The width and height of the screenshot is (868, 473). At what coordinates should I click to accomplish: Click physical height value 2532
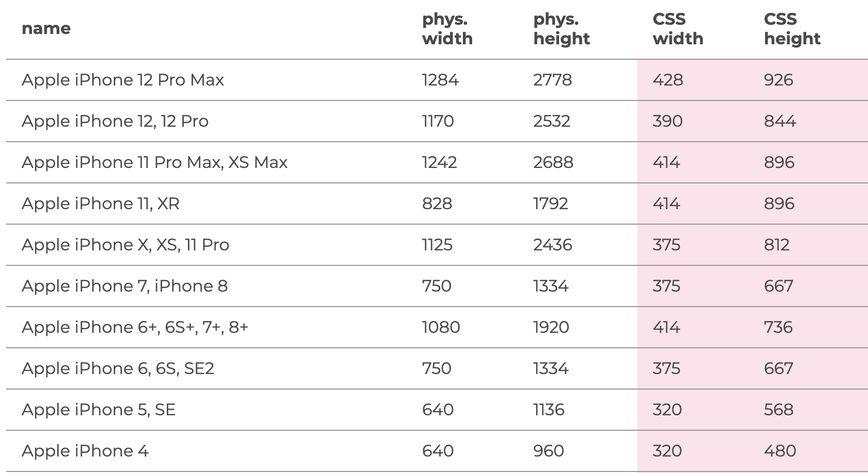551,121
